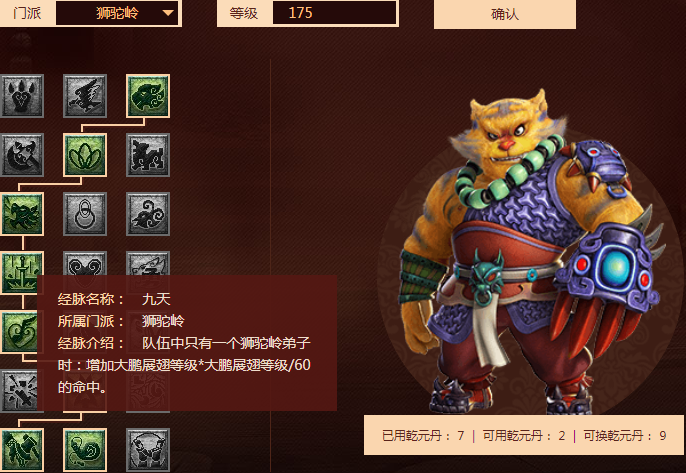Select the green heart swirl skill icon
Screen dimensions: 686x473
(x=20, y=332)
